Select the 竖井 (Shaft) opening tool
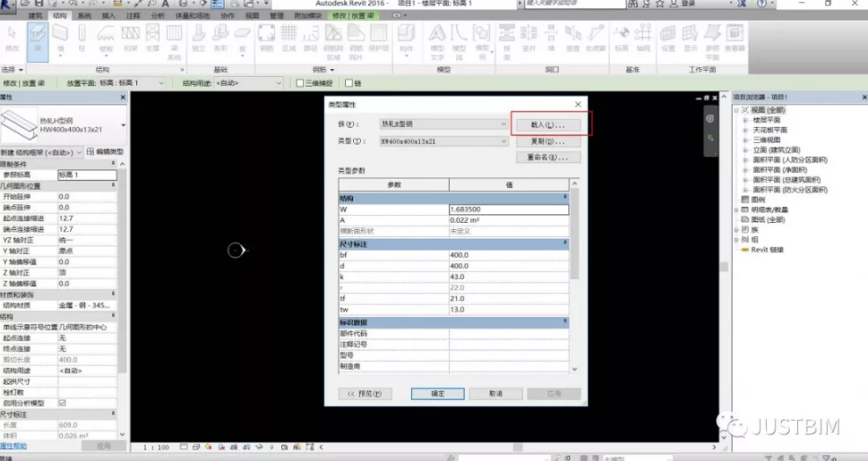This screenshot has width=868, height=461. click(x=529, y=38)
